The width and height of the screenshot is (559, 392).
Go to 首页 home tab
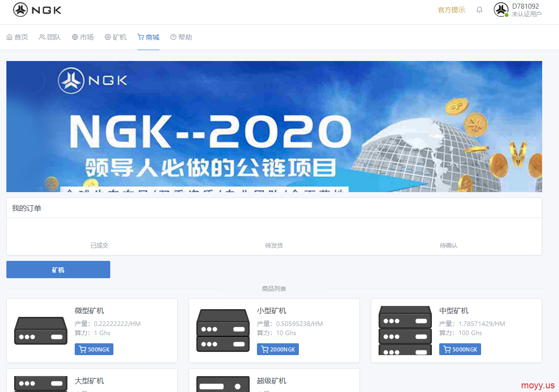click(x=17, y=37)
